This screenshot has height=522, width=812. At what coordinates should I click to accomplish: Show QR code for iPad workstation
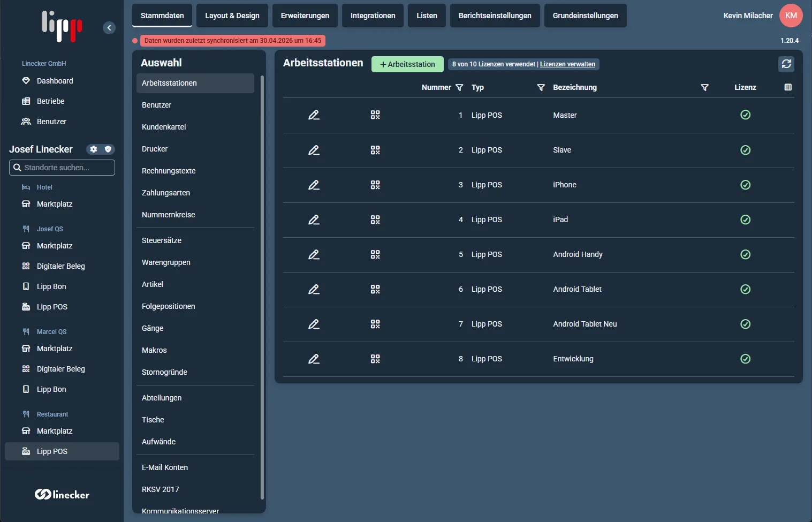pos(375,220)
